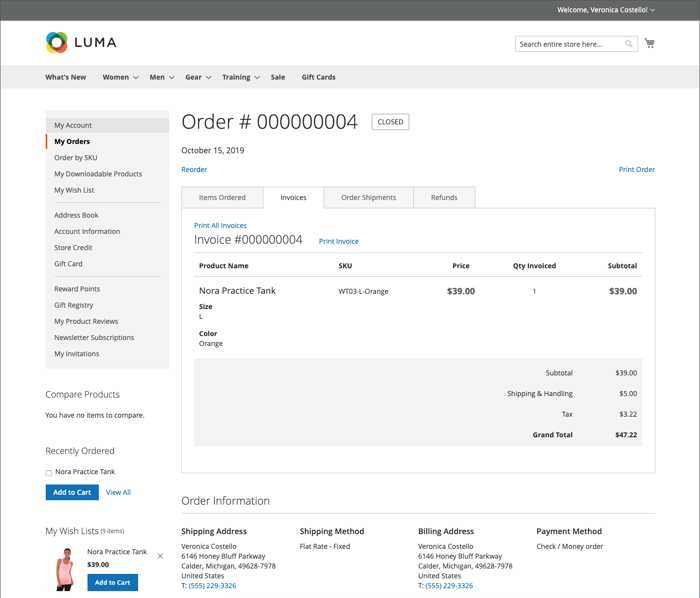Click the billing address phone number link

point(449,586)
